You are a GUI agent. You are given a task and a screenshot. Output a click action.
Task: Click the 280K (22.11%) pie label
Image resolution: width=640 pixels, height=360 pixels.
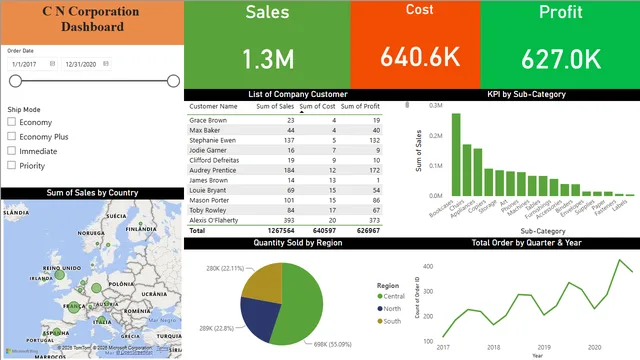pyautogui.click(x=225, y=268)
